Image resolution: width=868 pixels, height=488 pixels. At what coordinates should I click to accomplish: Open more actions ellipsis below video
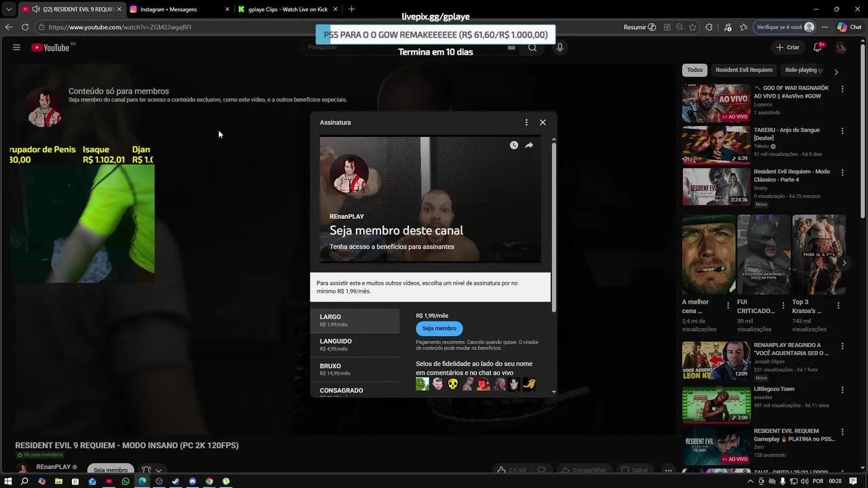click(x=669, y=470)
